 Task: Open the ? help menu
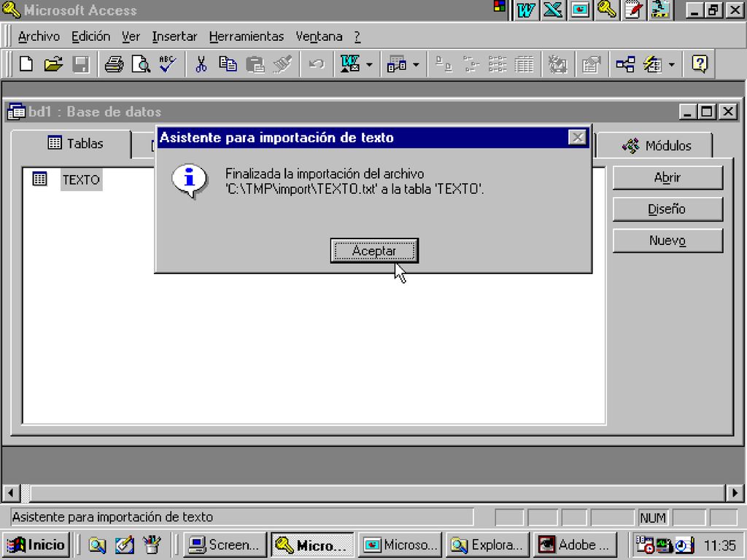pyautogui.click(x=357, y=36)
